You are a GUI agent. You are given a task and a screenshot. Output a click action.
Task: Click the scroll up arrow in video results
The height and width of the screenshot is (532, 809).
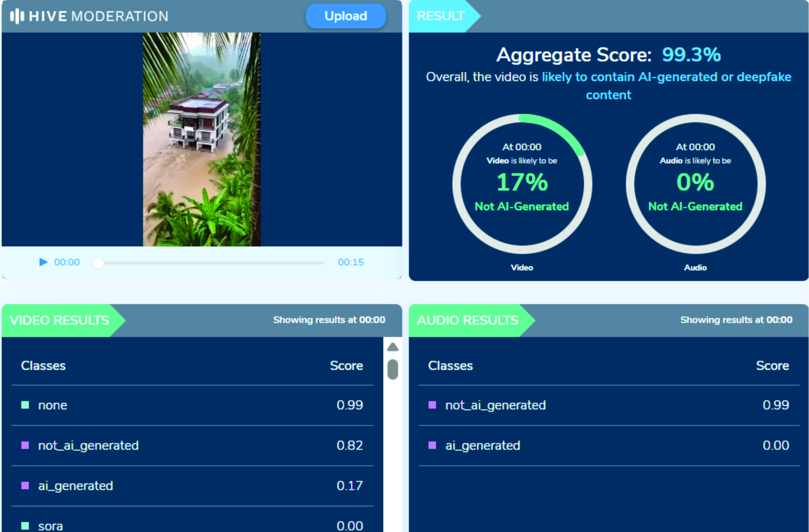coord(393,347)
